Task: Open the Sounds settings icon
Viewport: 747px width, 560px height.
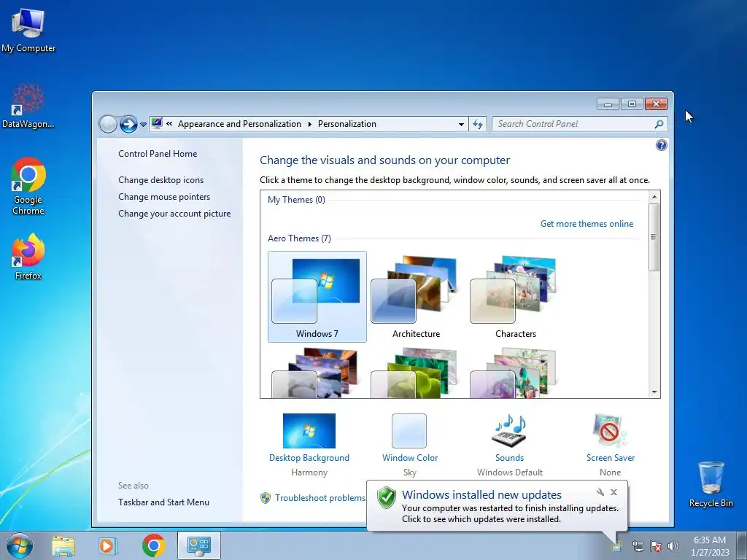Action: (x=509, y=431)
